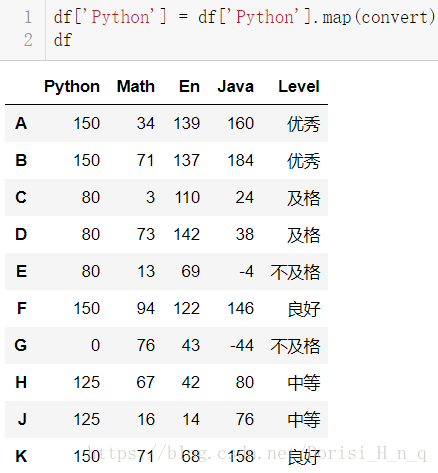
Task: Select row index B
Action: pyautogui.click(x=21, y=160)
